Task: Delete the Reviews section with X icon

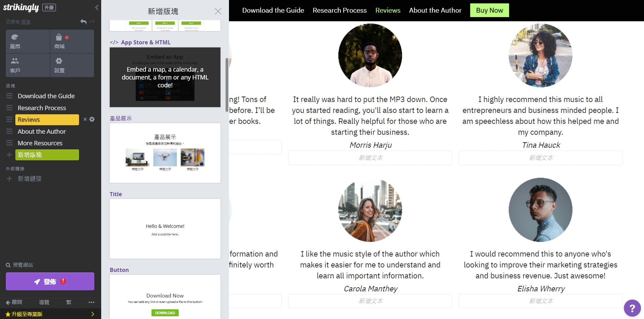Action: coord(85,119)
